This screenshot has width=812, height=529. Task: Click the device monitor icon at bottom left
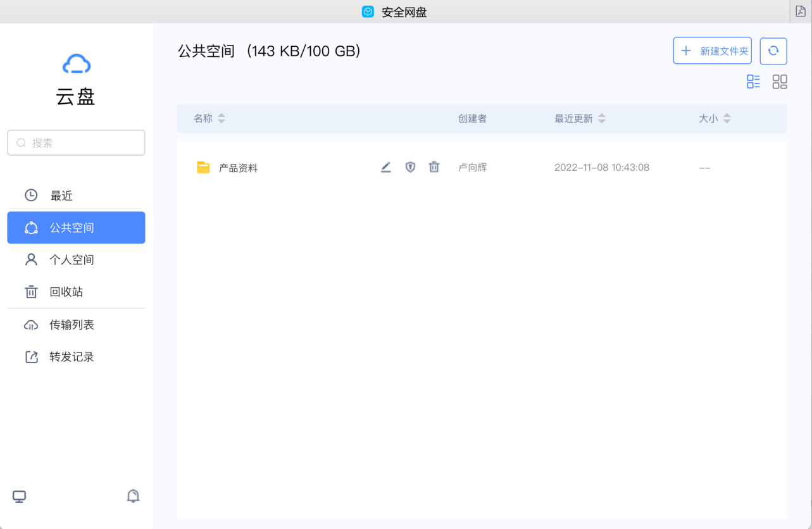pyautogui.click(x=19, y=496)
